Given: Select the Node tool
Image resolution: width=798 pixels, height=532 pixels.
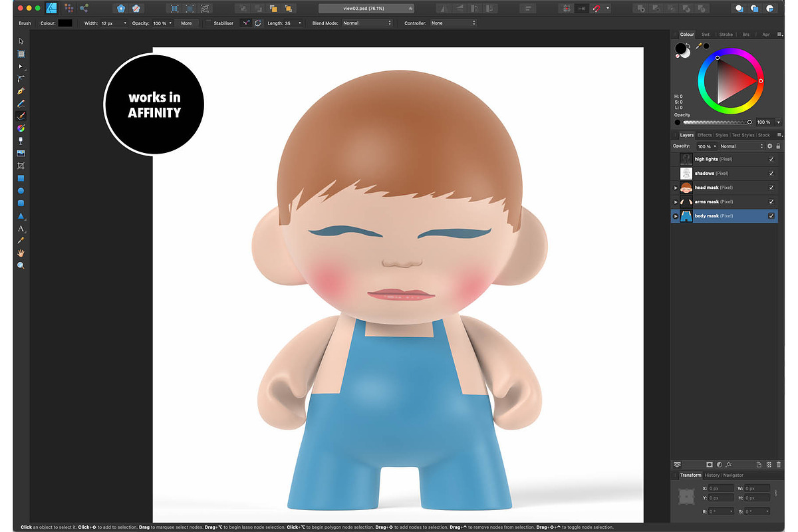Looking at the screenshot, I should click(x=21, y=66).
